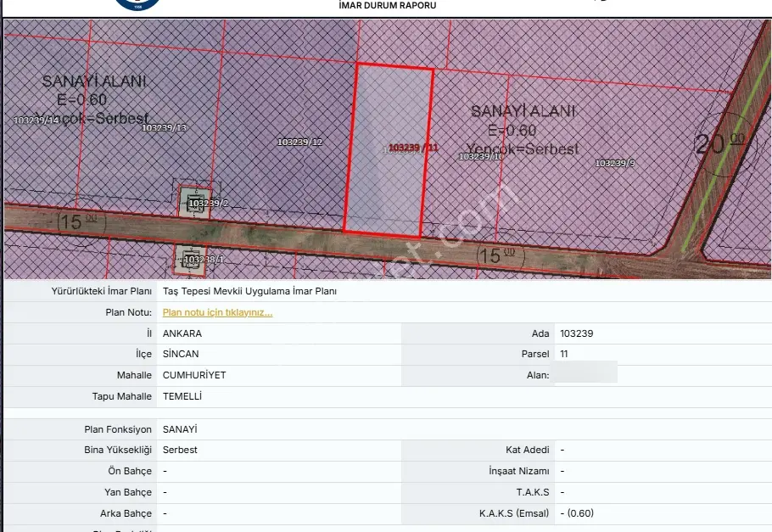
Task: Click the Plan Fonksiyon value SANAYİ
Action: (180, 429)
